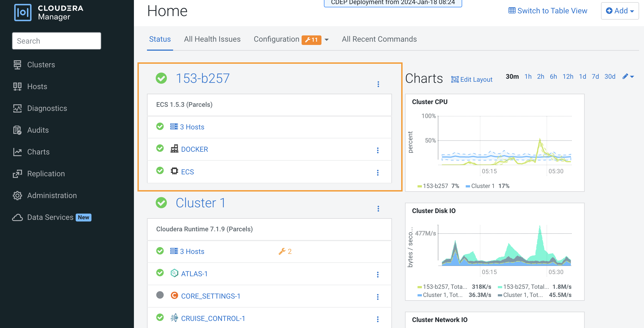The height and width of the screenshot is (328, 644).
Task: Go to the Audits page
Action: 38,130
